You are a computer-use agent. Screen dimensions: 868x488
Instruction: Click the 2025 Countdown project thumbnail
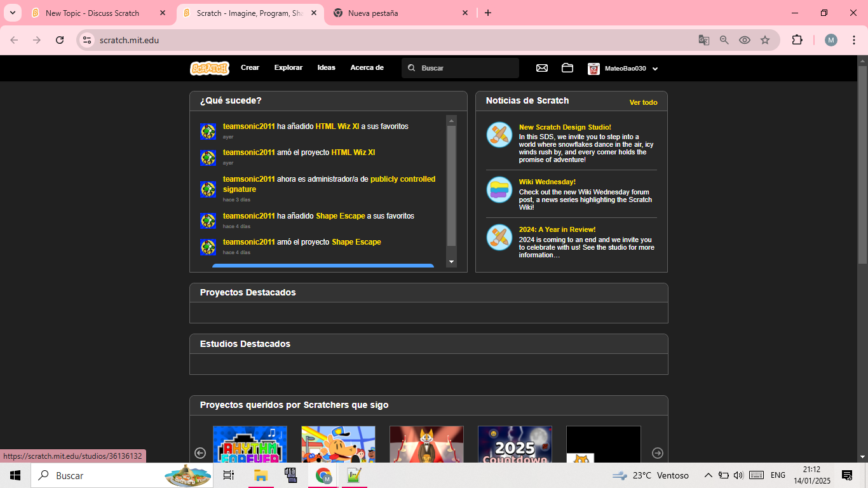click(x=515, y=445)
